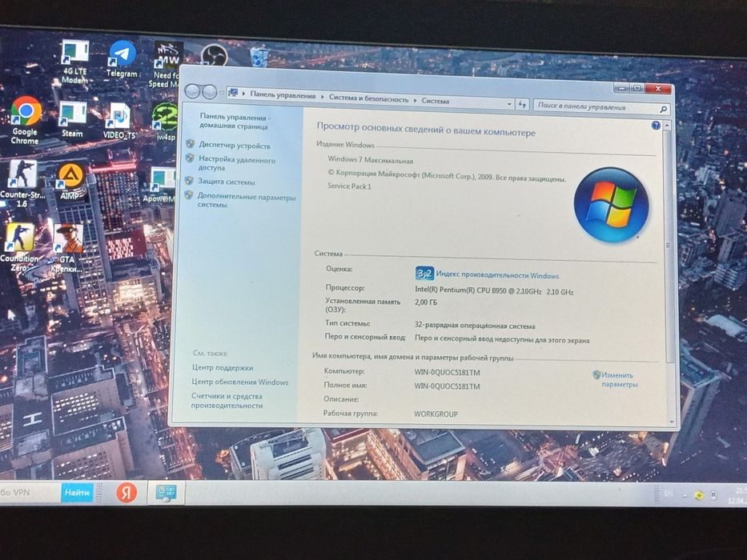The height and width of the screenshot is (560, 747).
Task: Go back with the window Back arrow
Action: [x=192, y=91]
